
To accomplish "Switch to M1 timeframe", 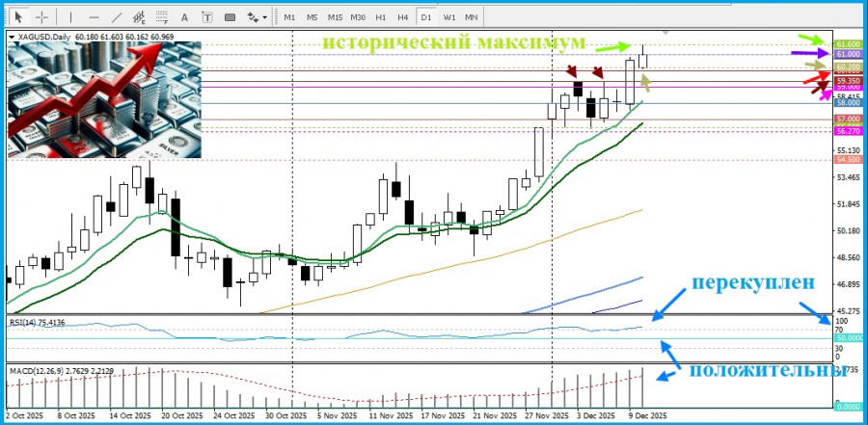I will (289, 17).
